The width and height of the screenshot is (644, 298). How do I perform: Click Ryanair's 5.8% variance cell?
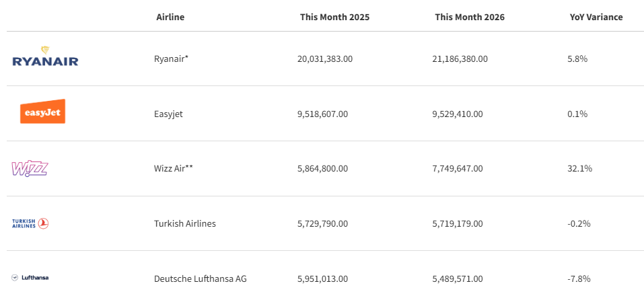577,59
